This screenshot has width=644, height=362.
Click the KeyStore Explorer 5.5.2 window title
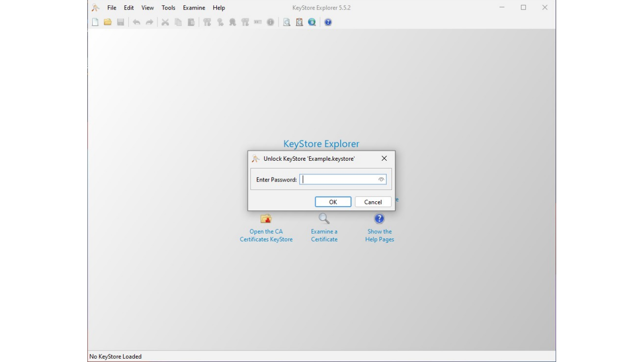[322, 8]
